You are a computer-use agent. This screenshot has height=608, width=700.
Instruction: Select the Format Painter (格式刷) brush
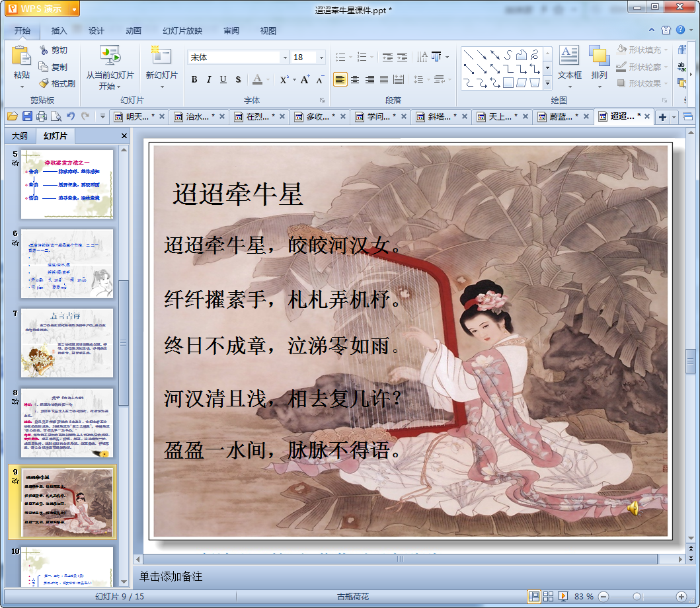coord(44,83)
